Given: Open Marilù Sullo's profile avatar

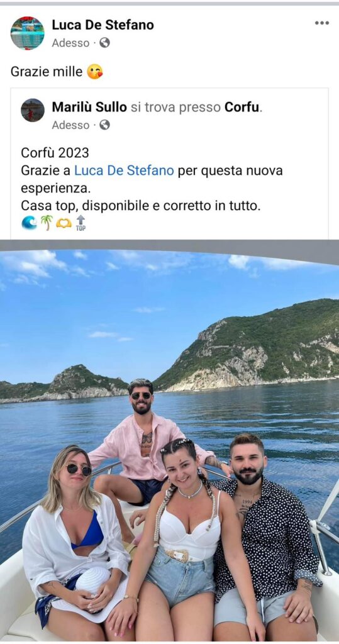Looking at the screenshot, I should [x=33, y=110].
